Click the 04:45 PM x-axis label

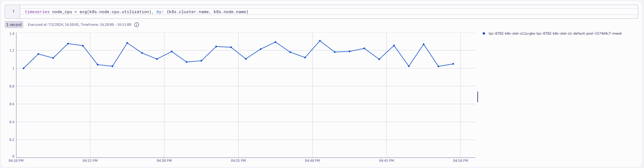(386, 161)
